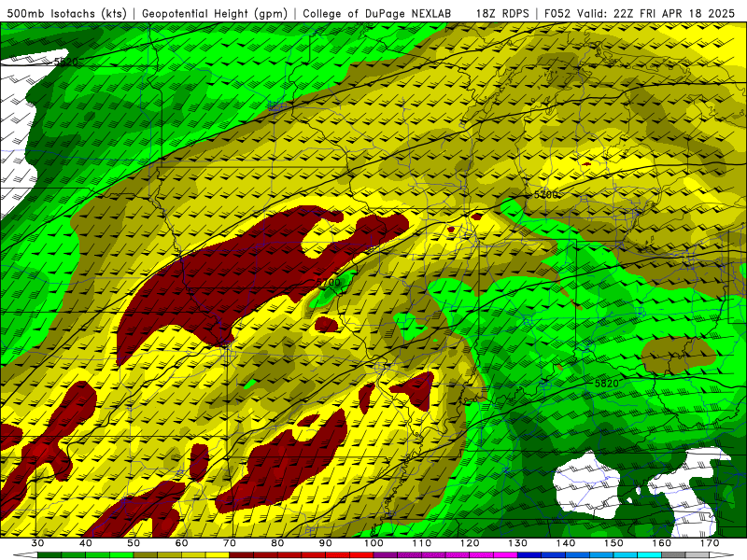747x560 pixels.
Task: Click the color bar label 100
Action: click(373, 543)
